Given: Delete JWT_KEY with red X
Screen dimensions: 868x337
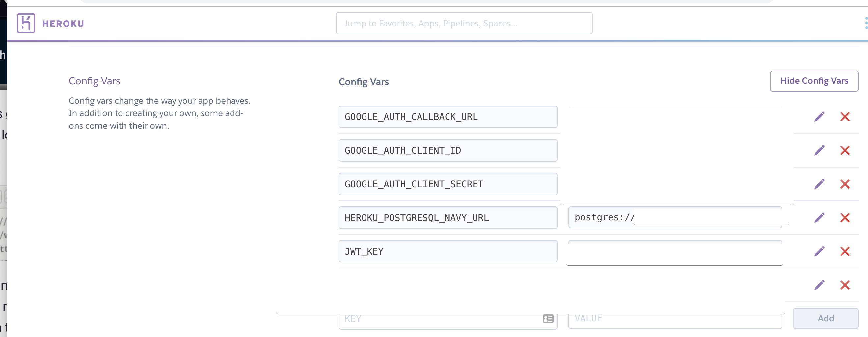Looking at the screenshot, I should pos(845,251).
